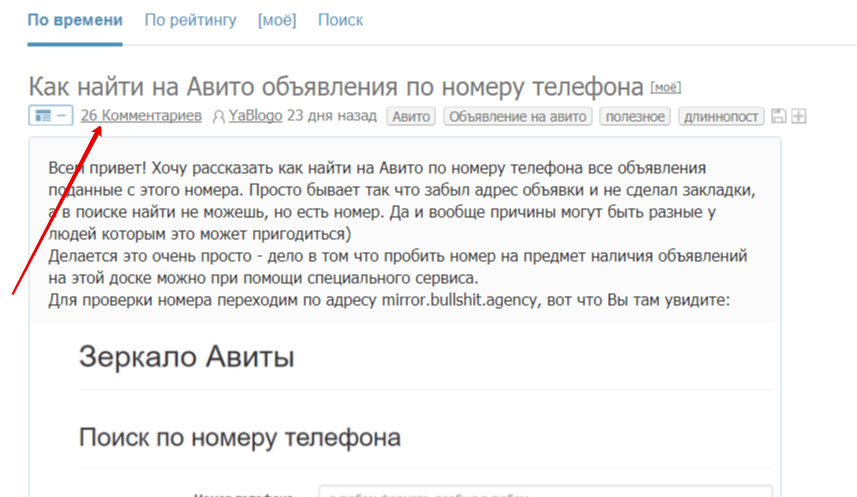The width and height of the screenshot is (857, 497).
Task: Open the 26 Комментариев link
Action: coord(141,116)
